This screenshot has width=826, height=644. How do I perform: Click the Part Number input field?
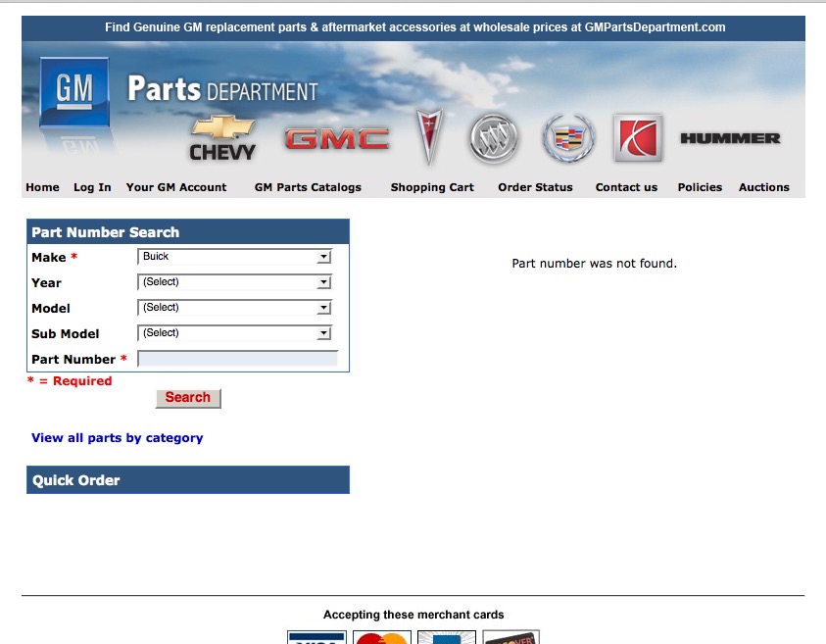pyautogui.click(x=238, y=359)
